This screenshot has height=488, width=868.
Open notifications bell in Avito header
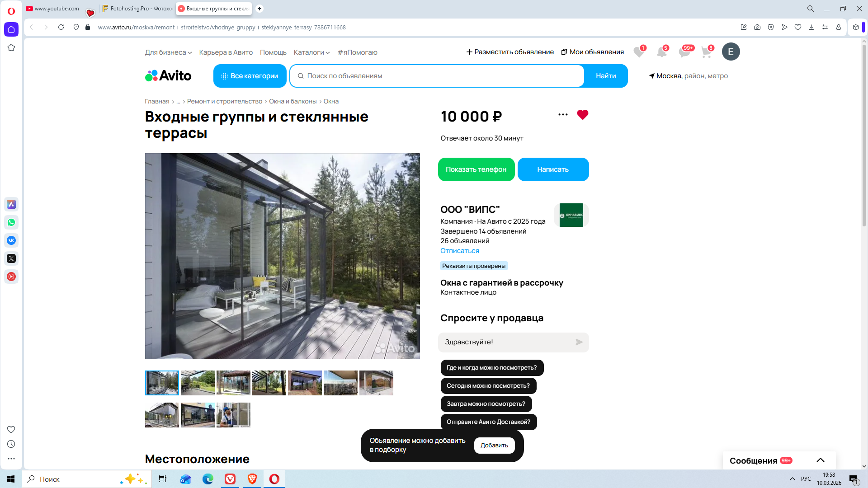pyautogui.click(x=661, y=52)
